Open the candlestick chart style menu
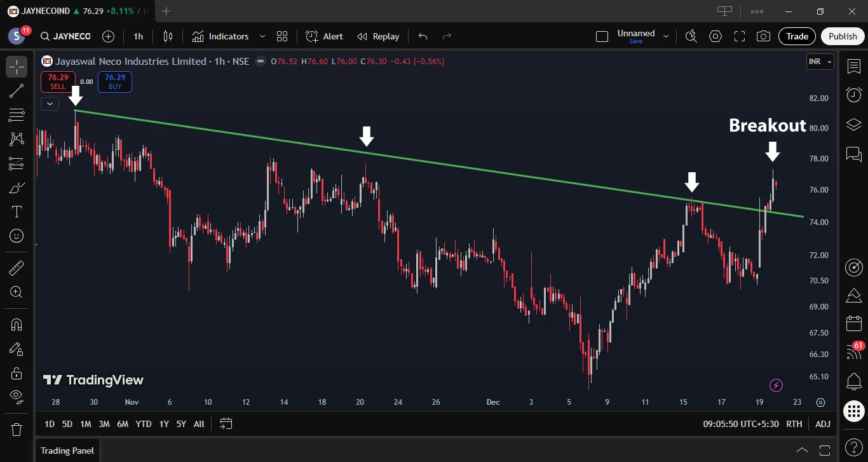 [168, 36]
